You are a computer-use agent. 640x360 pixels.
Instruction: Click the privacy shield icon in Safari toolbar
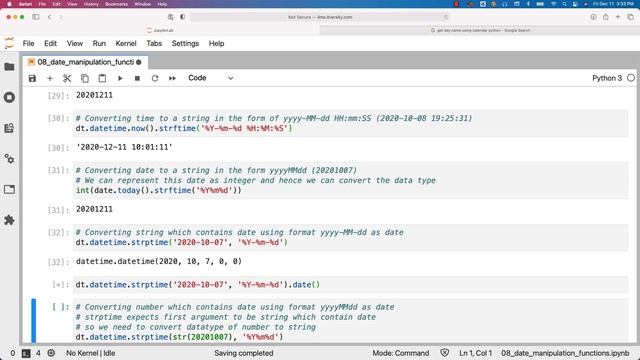(x=182, y=17)
